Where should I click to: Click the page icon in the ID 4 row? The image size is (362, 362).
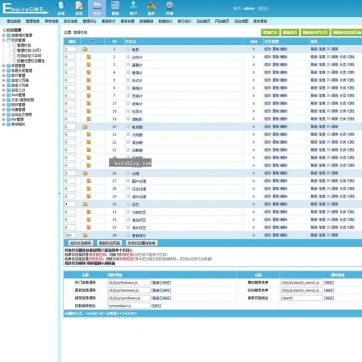[x=89, y=72]
